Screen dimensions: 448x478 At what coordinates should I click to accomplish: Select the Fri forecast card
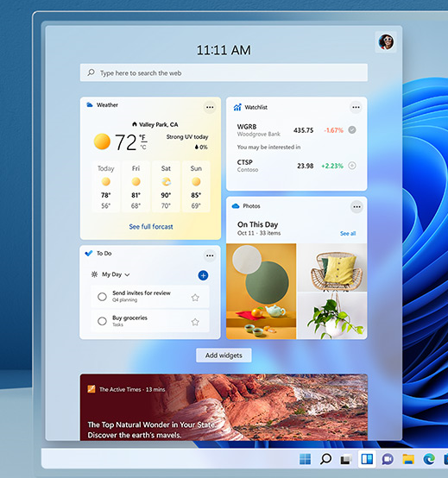pos(136,186)
